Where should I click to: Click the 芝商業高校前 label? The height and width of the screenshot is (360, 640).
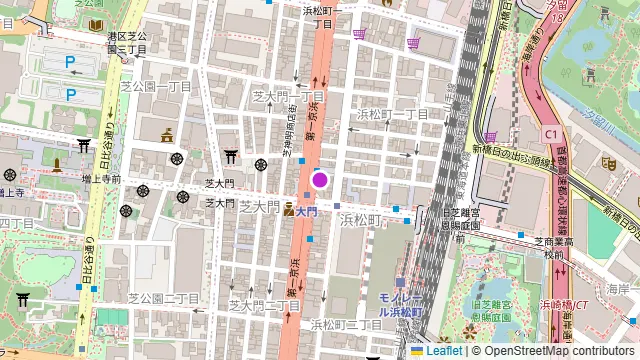(554, 248)
